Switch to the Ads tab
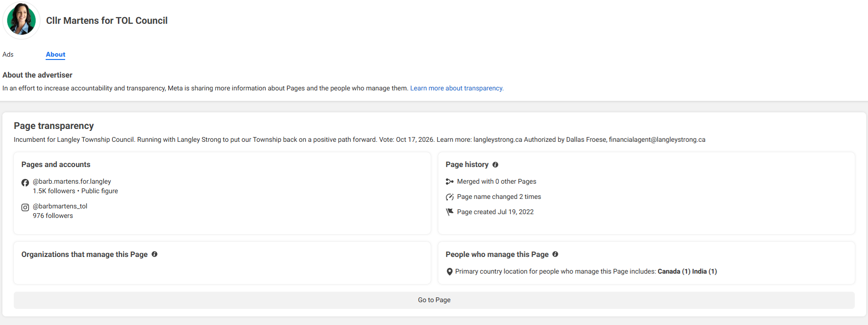Viewport: 868px width, 325px height. click(8, 54)
